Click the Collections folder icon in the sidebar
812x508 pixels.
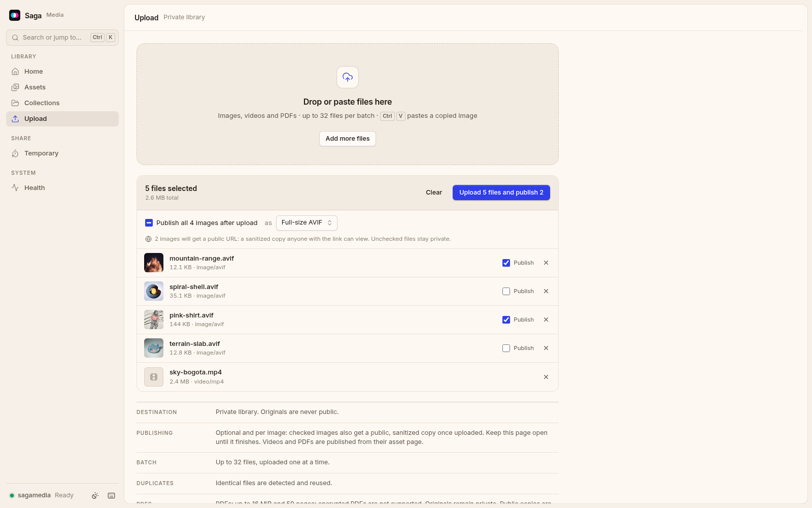[15, 103]
